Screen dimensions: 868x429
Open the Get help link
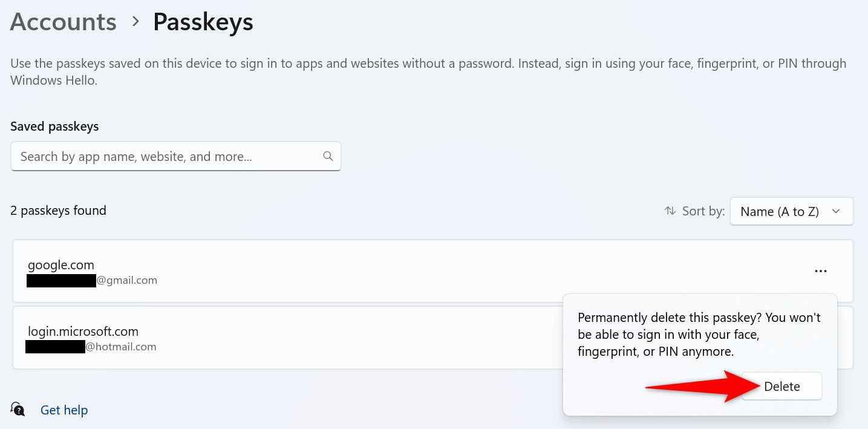click(x=64, y=410)
